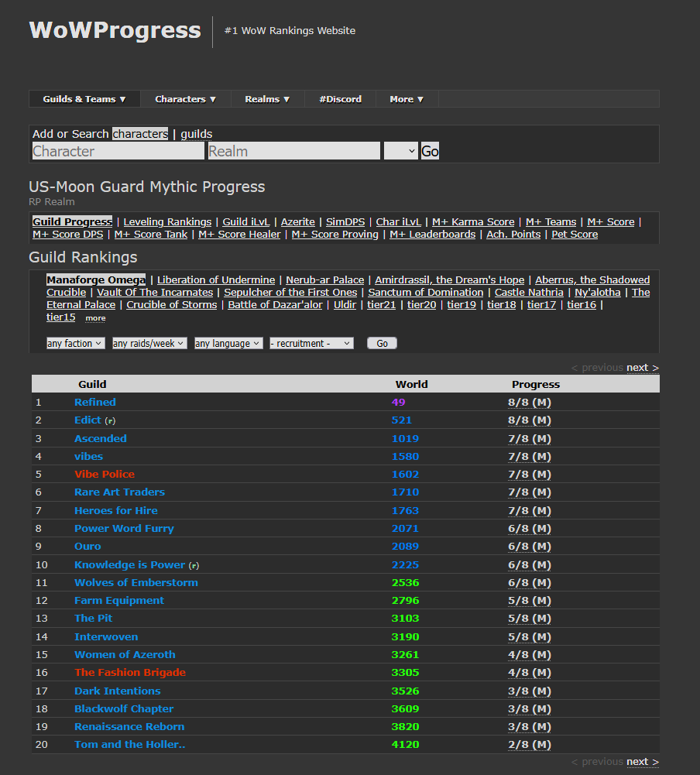Click Tom and the Holler's 2/8 (M) progress
The image size is (700, 775).
pyautogui.click(x=530, y=744)
